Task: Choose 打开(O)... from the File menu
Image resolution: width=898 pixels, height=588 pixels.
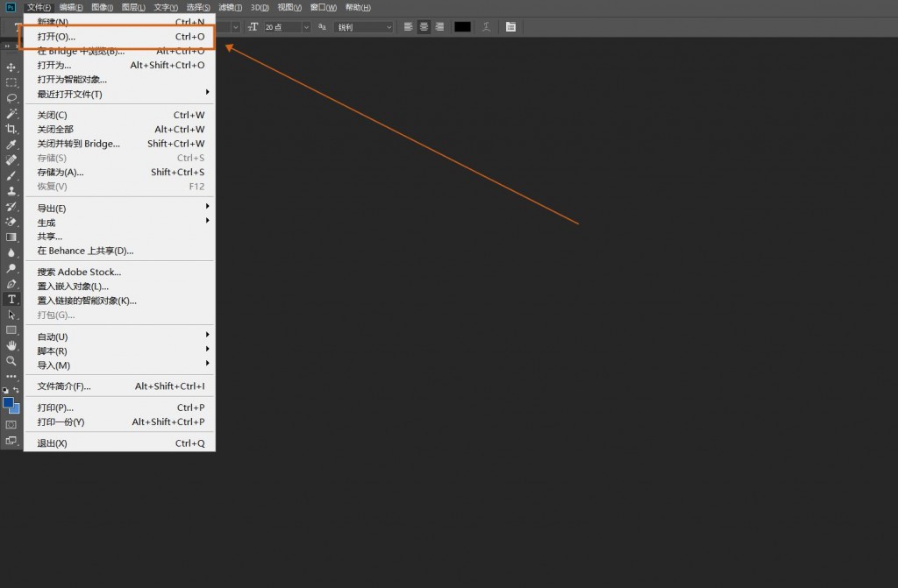Action: coord(119,37)
